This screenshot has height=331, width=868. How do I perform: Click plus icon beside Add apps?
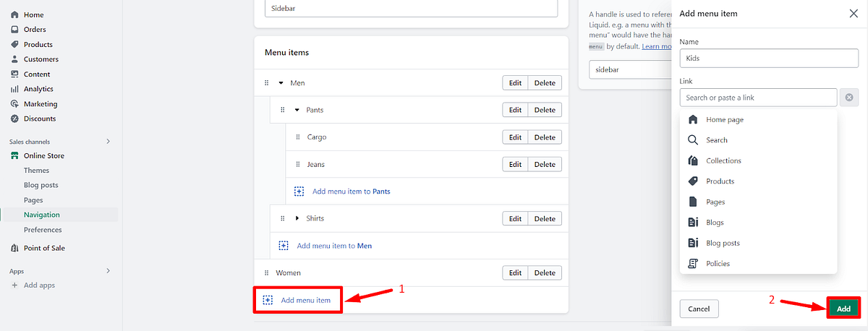coord(14,285)
